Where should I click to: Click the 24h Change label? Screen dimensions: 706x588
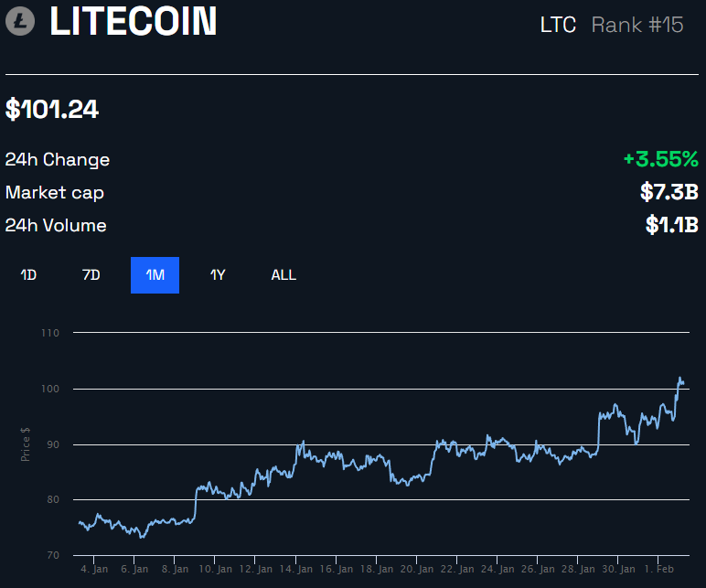[58, 159]
